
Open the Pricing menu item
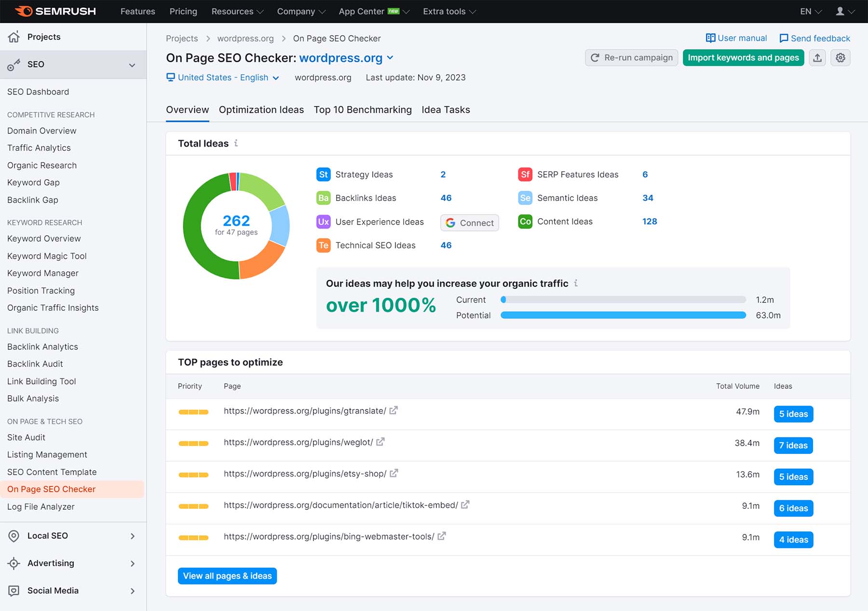coord(183,11)
